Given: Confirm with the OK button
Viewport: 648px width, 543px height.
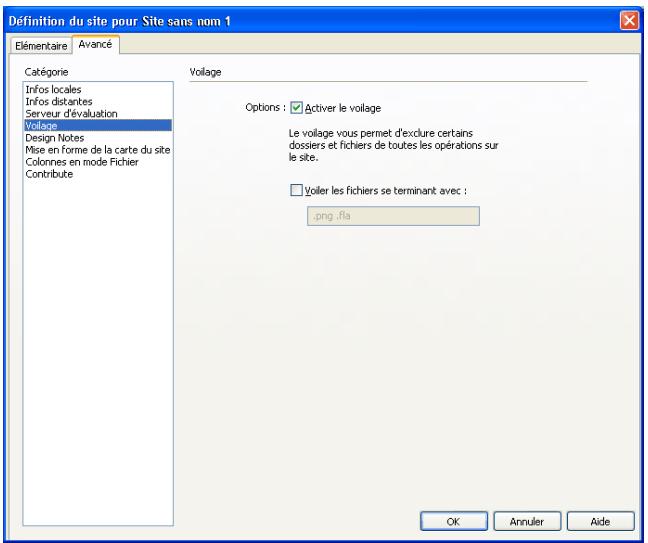Looking at the screenshot, I should [453, 521].
